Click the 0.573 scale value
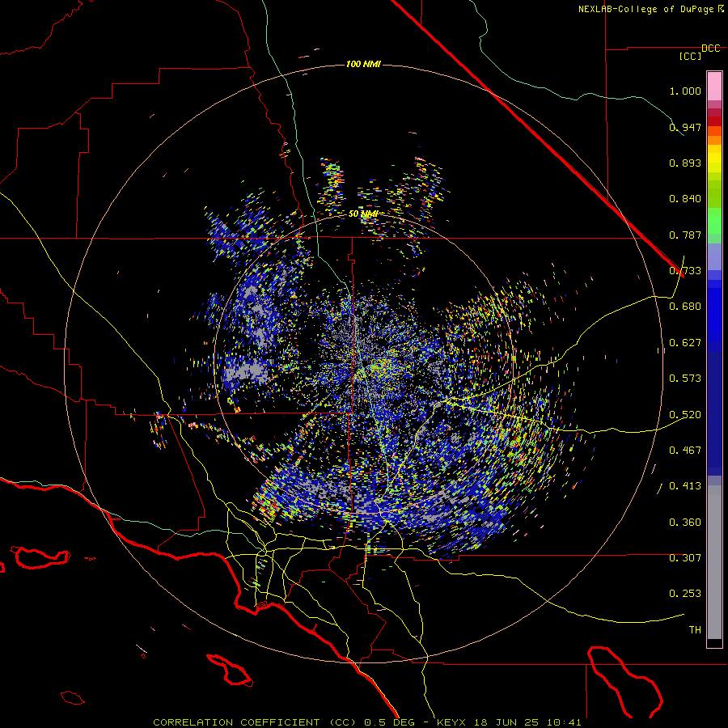The width and height of the screenshot is (728, 728). point(685,379)
